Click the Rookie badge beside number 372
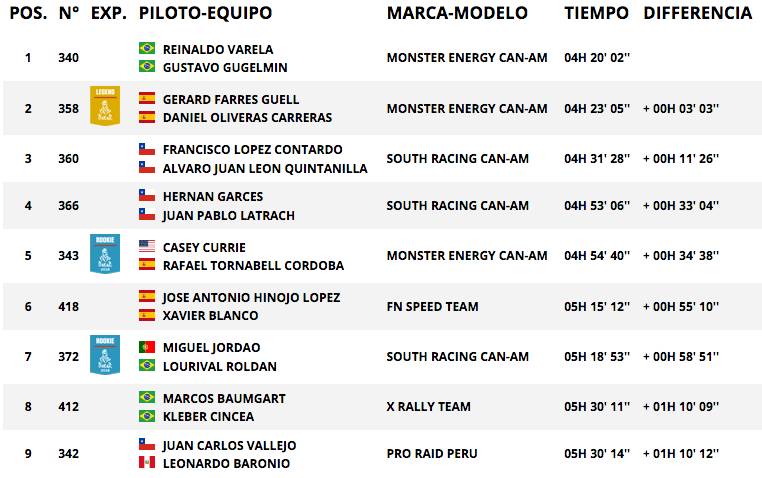Image resolution: width=762 pixels, height=478 pixels. click(x=105, y=355)
